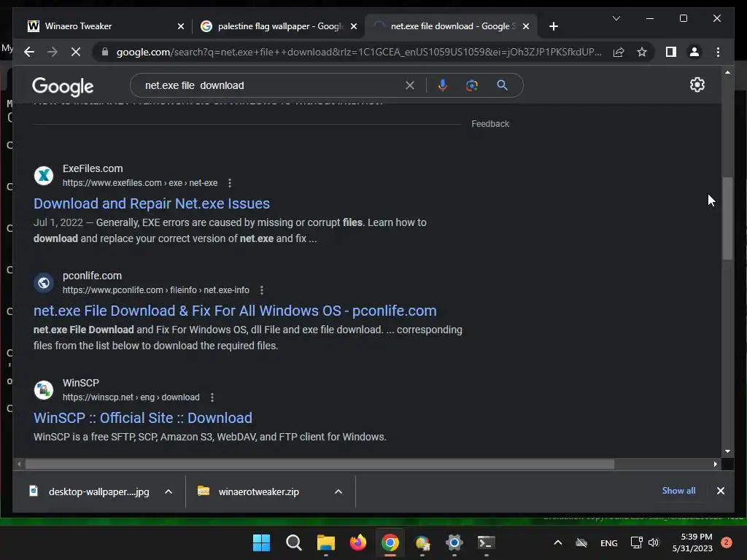This screenshot has height=560, width=747.
Task: Open the winaerotweaker.zip downloaded file
Action: click(x=250, y=491)
